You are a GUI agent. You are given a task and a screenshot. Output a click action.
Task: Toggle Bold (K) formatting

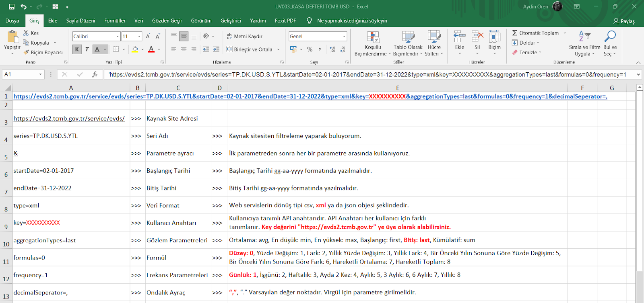pyautogui.click(x=77, y=49)
